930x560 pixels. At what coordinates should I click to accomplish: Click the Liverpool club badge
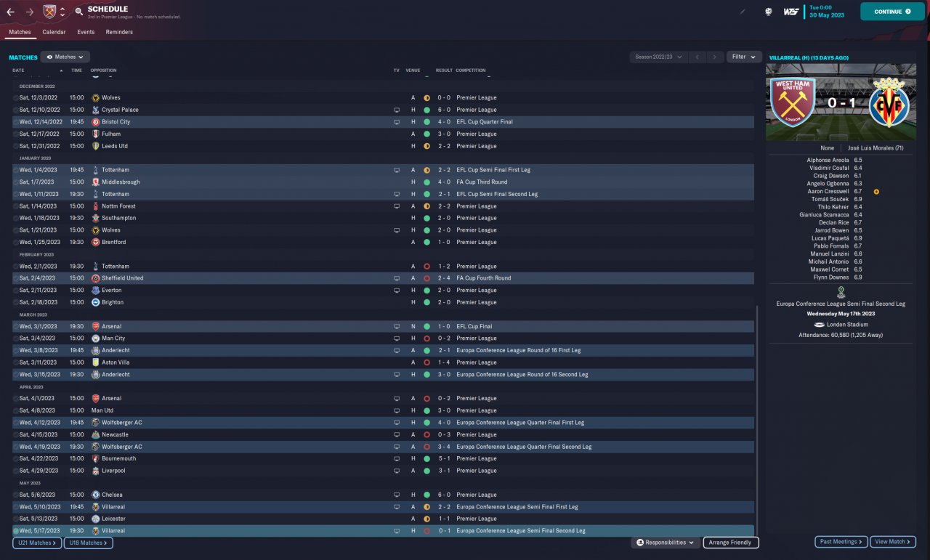[96, 471]
